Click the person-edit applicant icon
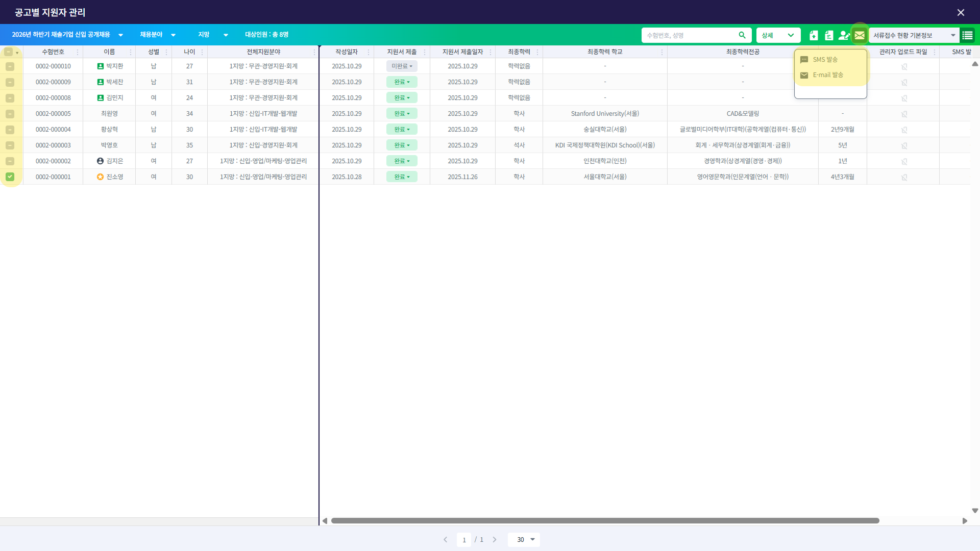Image resolution: width=980 pixels, height=551 pixels. [x=844, y=35]
